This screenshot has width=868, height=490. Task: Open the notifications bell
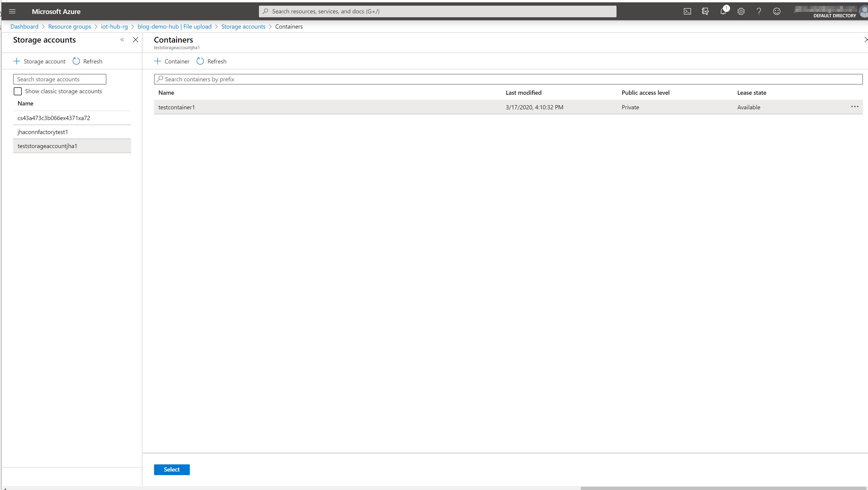pyautogui.click(x=723, y=11)
